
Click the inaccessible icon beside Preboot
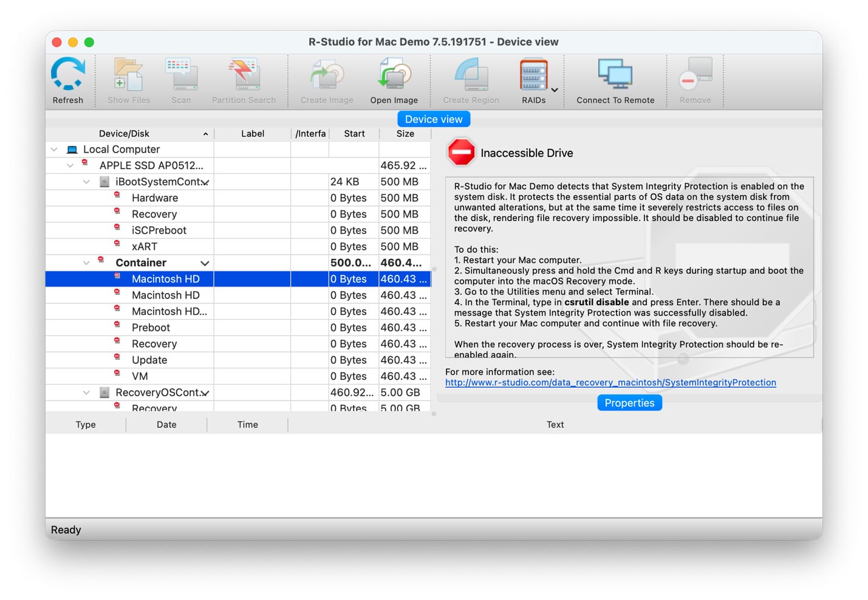[x=117, y=325]
